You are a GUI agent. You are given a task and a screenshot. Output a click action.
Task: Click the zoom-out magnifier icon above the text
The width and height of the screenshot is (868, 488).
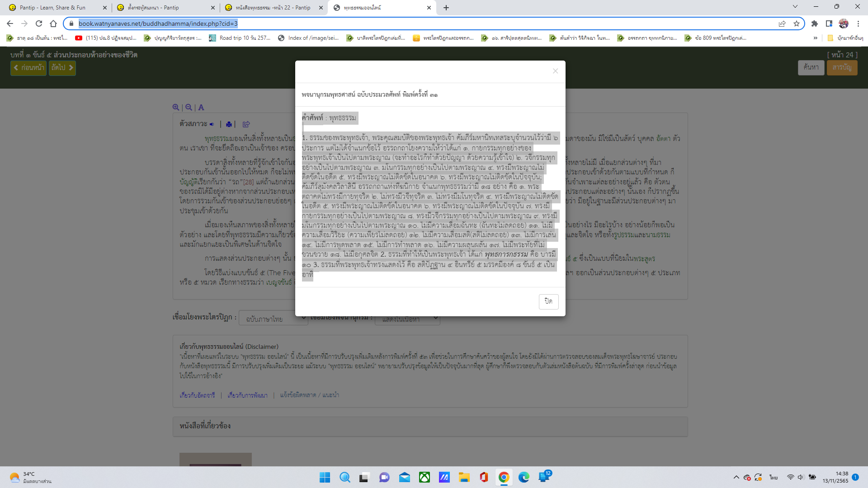click(x=189, y=108)
